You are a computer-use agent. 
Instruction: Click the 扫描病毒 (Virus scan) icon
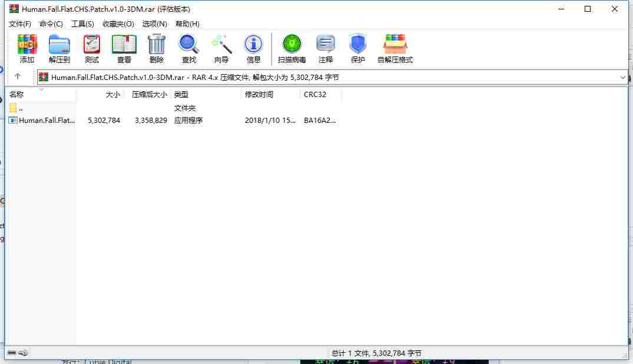[x=292, y=48]
